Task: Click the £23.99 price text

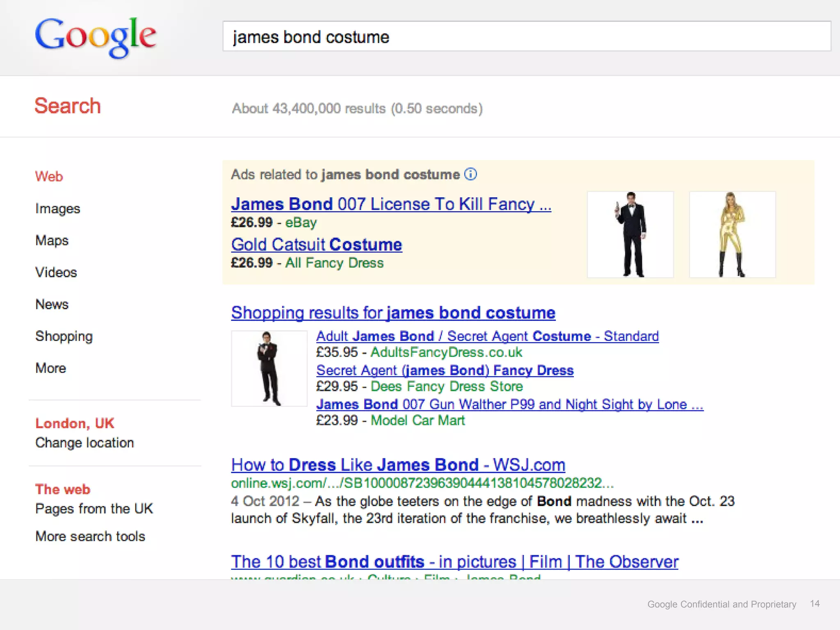Action: click(x=337, y=420)
